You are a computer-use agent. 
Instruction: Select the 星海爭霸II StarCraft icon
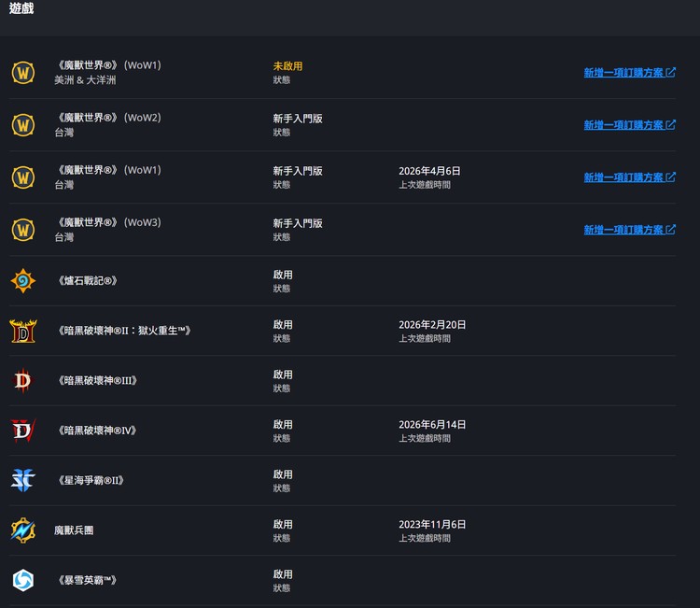click(x=23, y=480)
